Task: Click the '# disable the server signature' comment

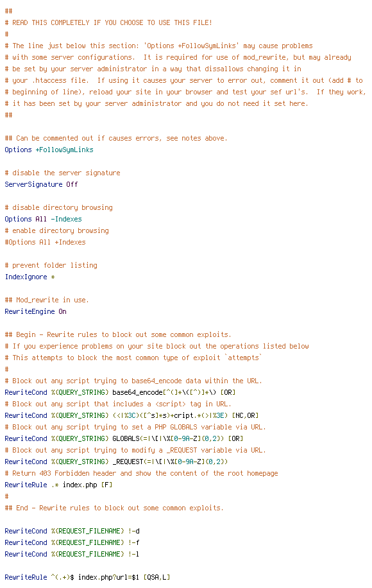Action: click(63, 173)
